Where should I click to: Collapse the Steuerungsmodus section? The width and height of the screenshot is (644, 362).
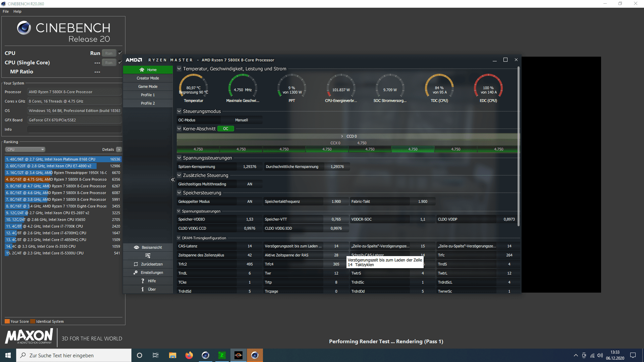pos(179,111)
